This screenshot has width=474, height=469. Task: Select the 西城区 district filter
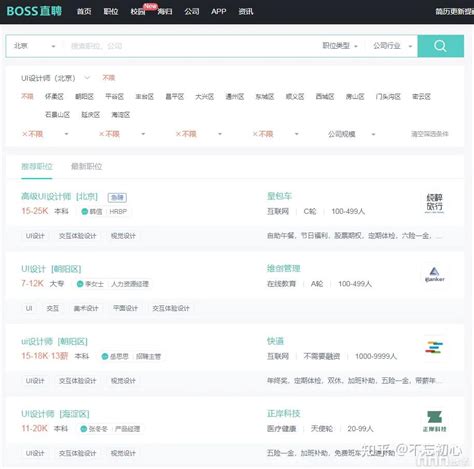pyautogui.click(x=325, y=97)
